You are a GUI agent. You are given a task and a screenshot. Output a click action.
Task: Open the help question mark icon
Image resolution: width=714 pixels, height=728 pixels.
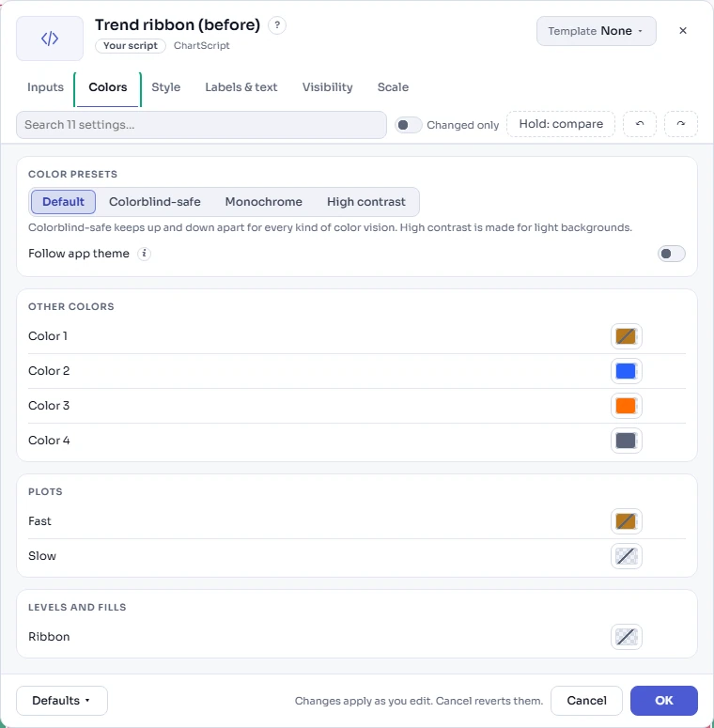277,25
